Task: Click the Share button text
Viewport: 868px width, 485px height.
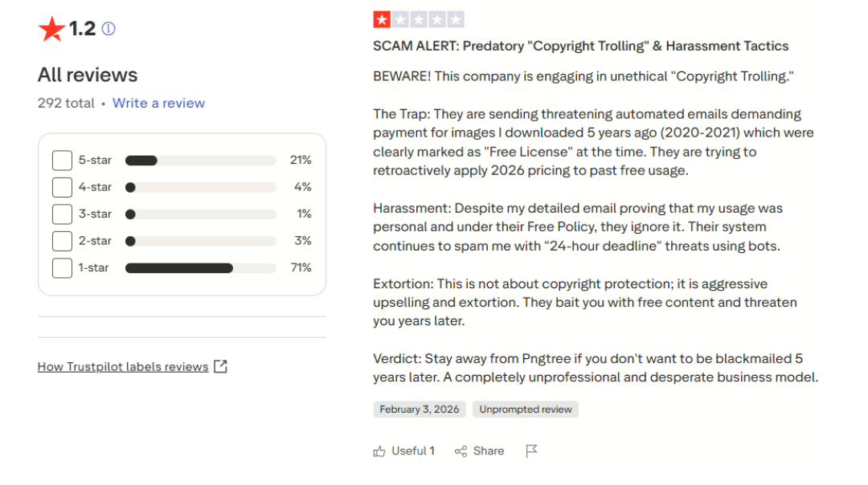Action: pos(488,451)
